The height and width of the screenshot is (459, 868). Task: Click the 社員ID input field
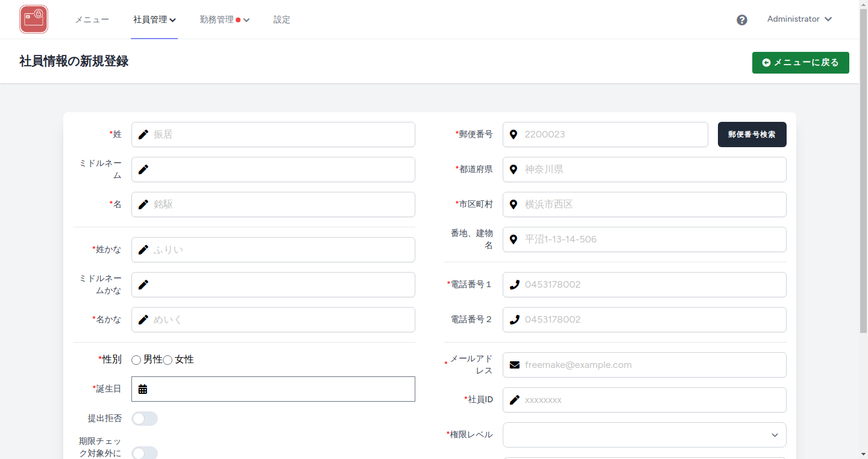(644, 400)
